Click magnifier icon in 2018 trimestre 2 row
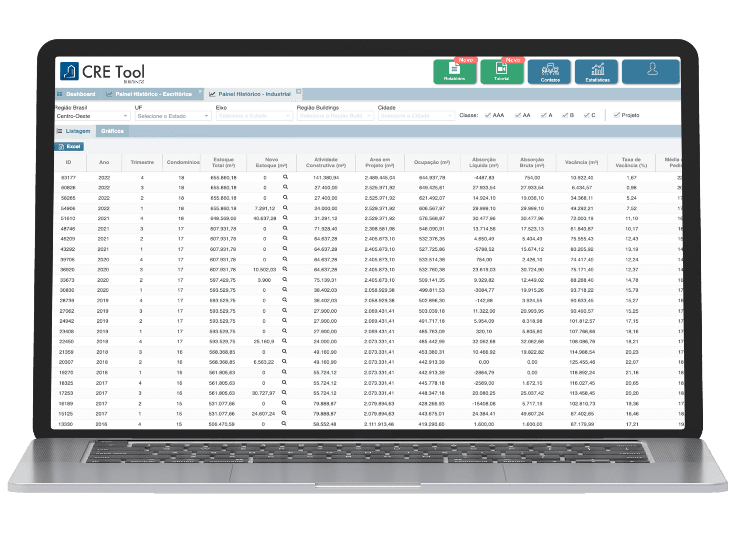Image resolution: width=736 pixels, height=552 pixels. coord(284,361)
